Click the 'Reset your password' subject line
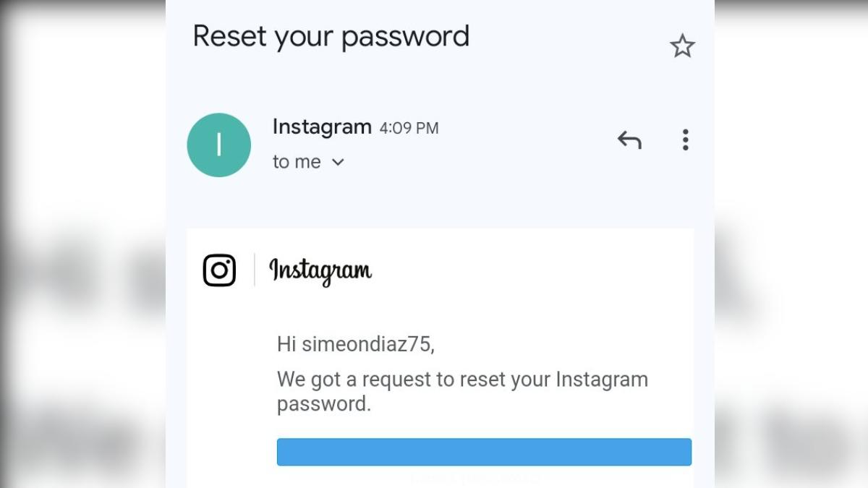 tap(331, 36)
